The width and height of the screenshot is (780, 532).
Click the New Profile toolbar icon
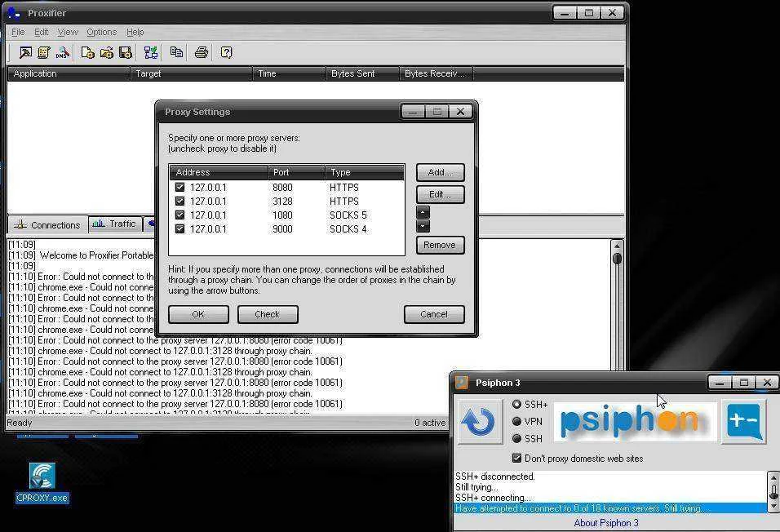point(87,52)
